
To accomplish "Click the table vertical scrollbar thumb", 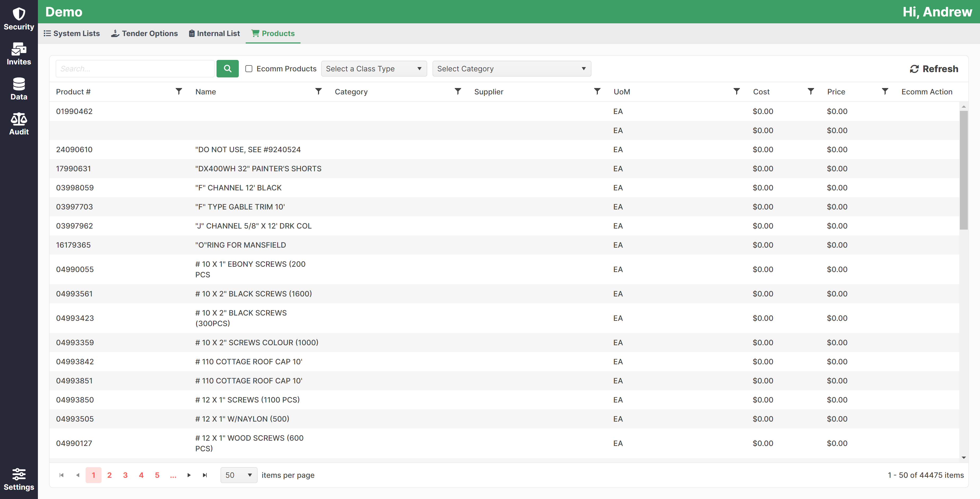I will coord(964,170).
